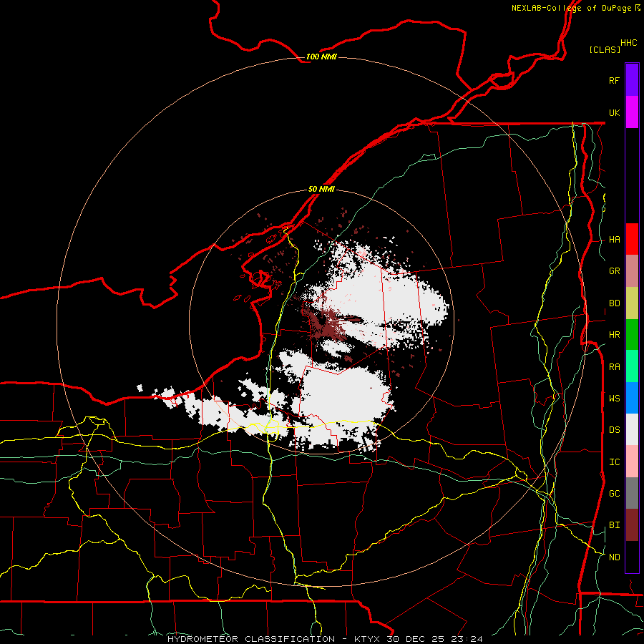644x644 pixels.
Task: Click the HR green legend swatch
Action: click(x=632, y=335)
